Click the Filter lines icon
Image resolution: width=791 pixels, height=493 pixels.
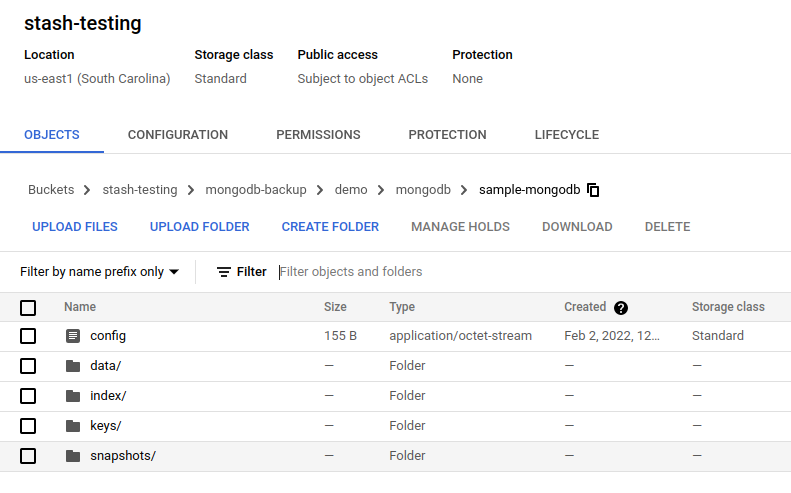click(x=224, y=272)
